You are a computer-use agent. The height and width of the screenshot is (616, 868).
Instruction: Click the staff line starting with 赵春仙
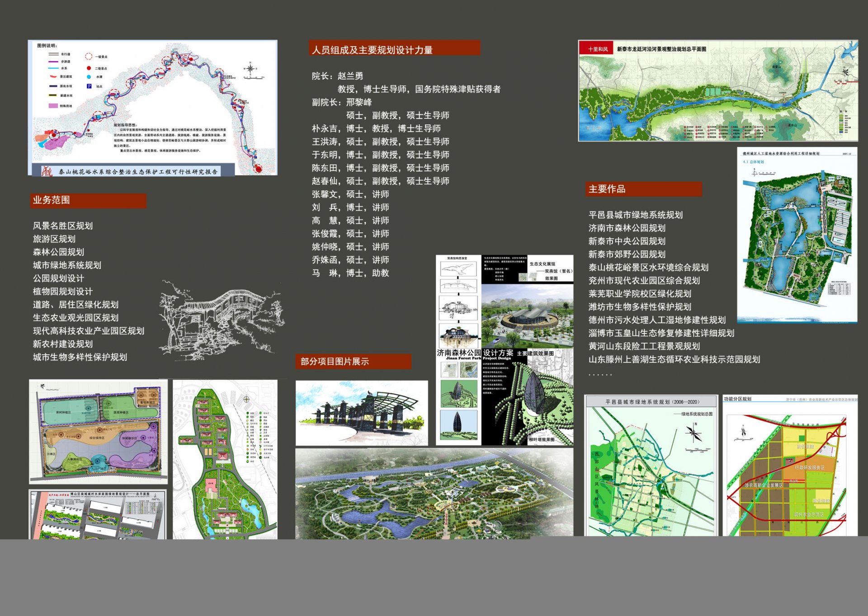(x=381, y=181)
